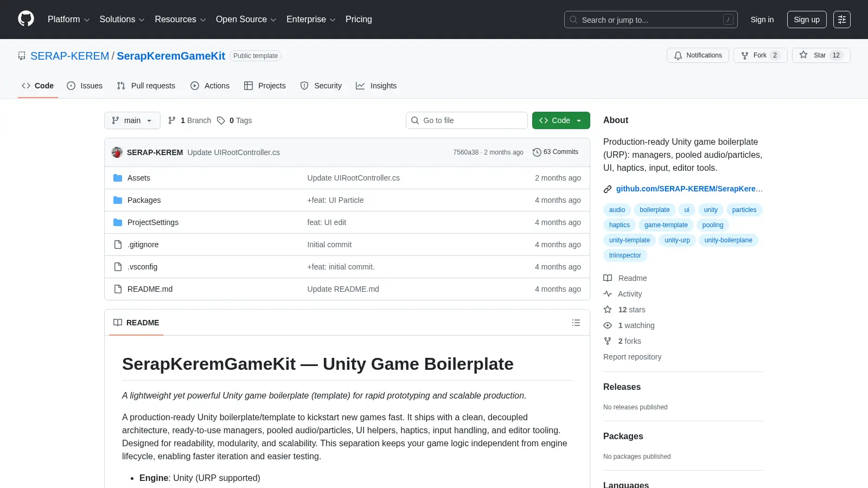868x488 pixels.
Task: Open the green Code dropdown button
Action: (561, 120)
